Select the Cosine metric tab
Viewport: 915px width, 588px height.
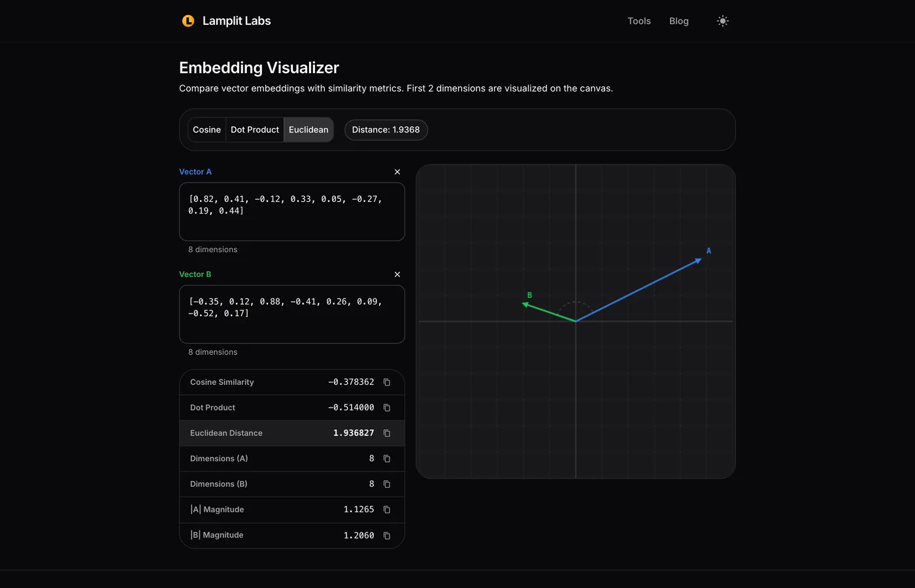(207, 129)
